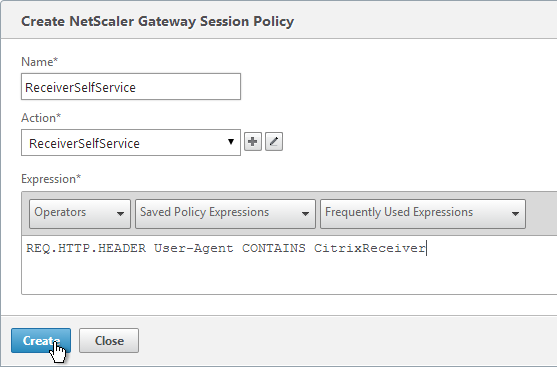Open the Action dropdown showing ReceiverSelfService

[x=131, y=142]
